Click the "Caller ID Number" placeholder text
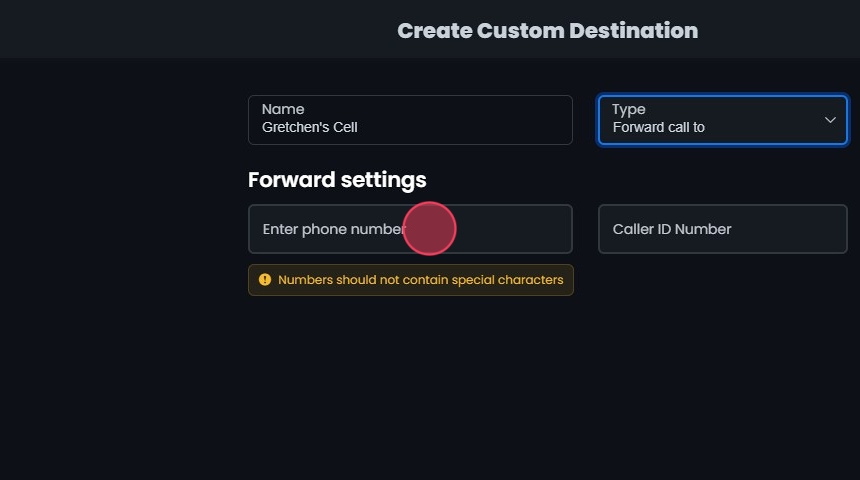 (x=672, y=229)
